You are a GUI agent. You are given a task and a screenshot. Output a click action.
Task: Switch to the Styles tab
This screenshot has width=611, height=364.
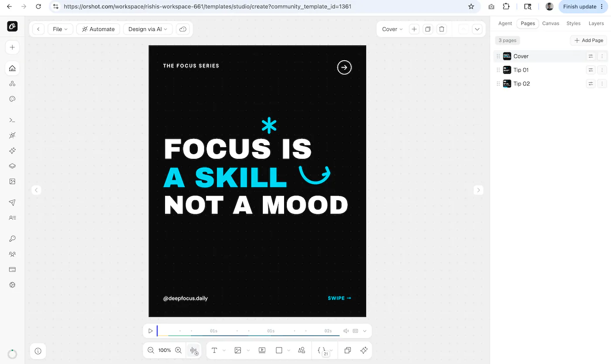coord(573,24)
